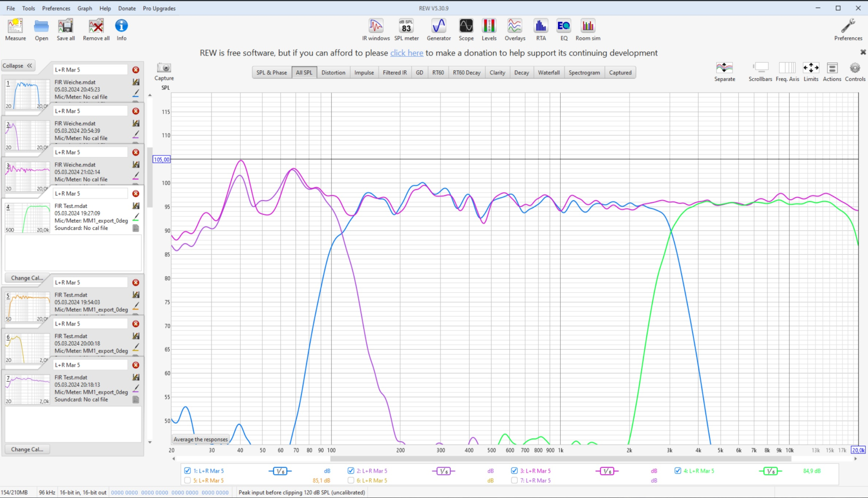Screen dimensions: 868x498
Task: Open the File menu
Action: coord(11,8)
